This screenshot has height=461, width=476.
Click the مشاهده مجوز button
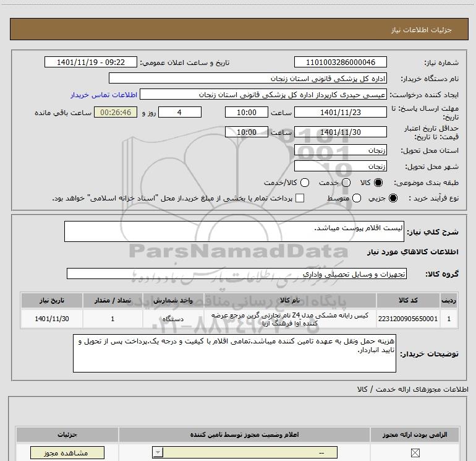pyautogui.click(x=67, y=453)
